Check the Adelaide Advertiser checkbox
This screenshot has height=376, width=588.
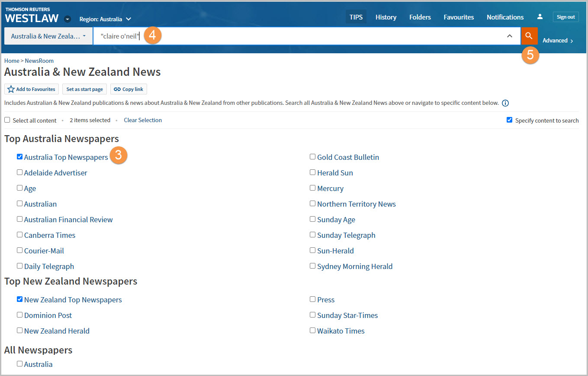(x=19, y=172)
